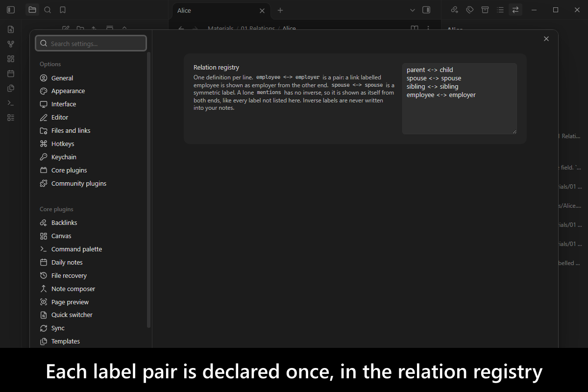The image size is (588, 392).
Task: Click the 'Options' section heading
Action: pos(50,64)
